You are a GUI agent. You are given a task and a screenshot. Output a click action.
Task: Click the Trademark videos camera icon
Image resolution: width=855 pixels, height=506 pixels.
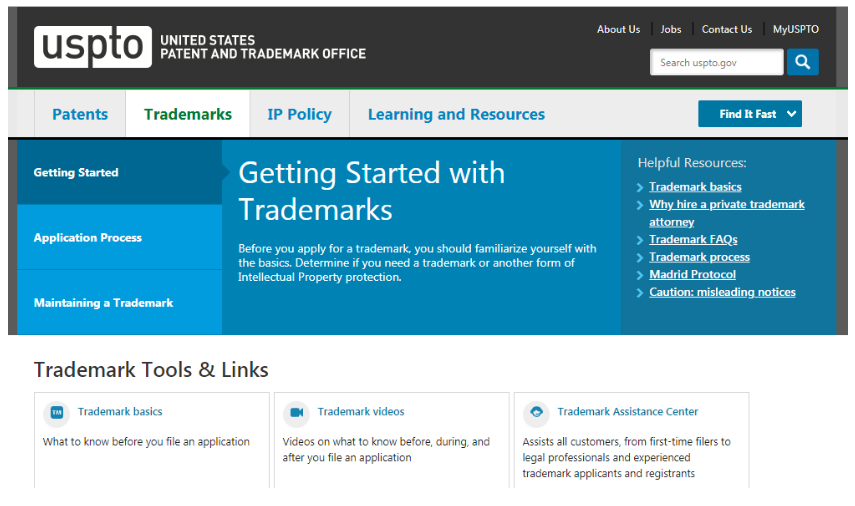296,413
